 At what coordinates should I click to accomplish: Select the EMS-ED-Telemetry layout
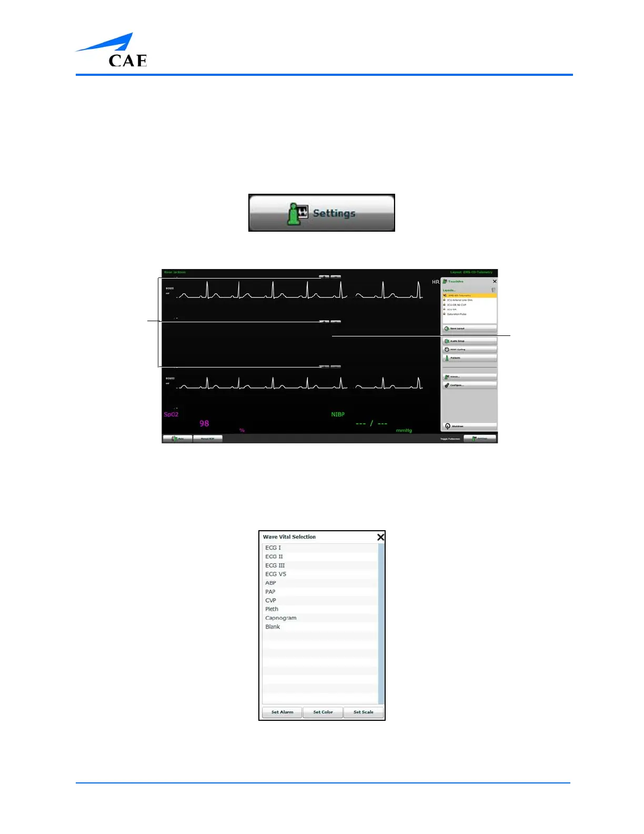tap(469, 295)
